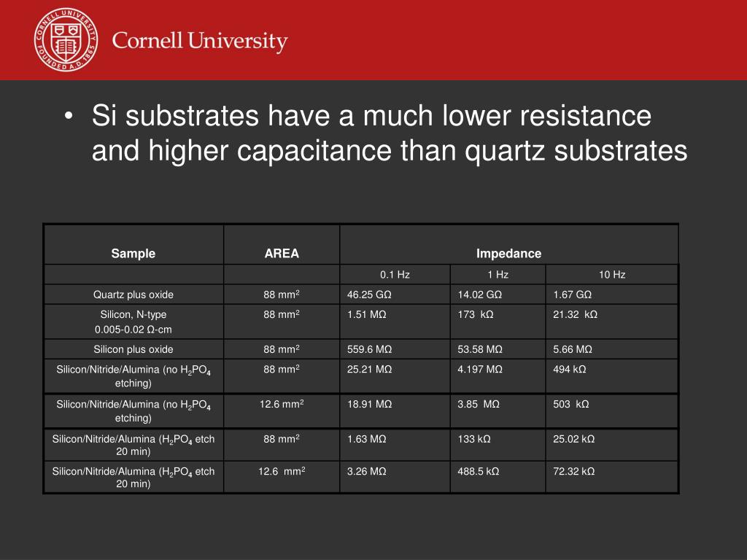The height and width of the screenshot is (560, 747).
Task: Click the 88 mm² area in Silicon plus oxide row
Action: 282,349
